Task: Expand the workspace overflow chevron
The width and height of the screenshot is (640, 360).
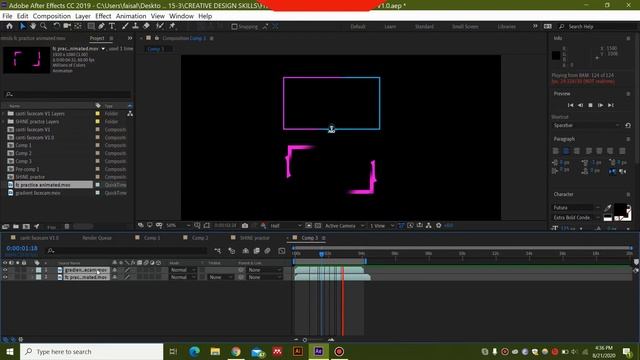Action: coord(535,26)
